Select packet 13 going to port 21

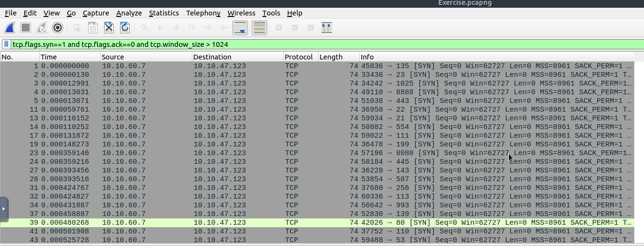[x=316, y=118]
